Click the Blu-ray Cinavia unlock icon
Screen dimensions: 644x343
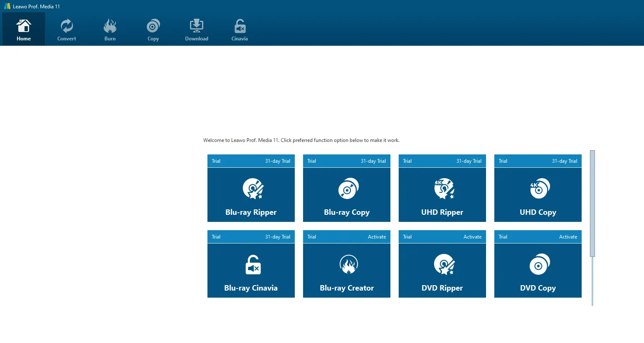pyautogui.click(x=253, y=265)
